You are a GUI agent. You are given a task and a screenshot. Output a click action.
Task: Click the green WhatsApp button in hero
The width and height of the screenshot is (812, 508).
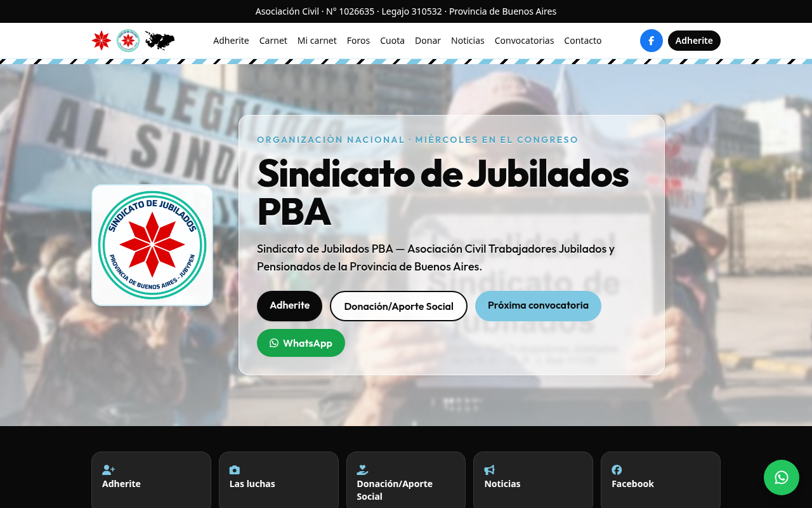point(301,343)
